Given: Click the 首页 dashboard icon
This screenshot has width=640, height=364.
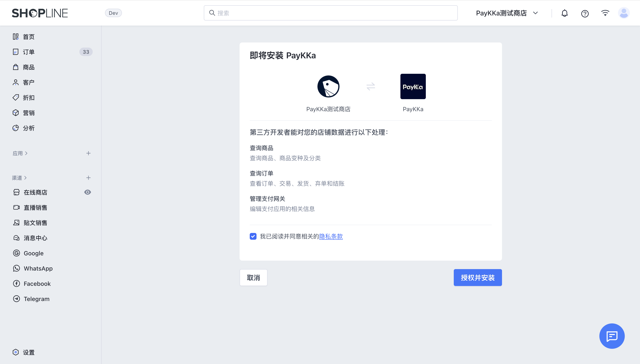Looking at the screenshot, I should 16,37.
